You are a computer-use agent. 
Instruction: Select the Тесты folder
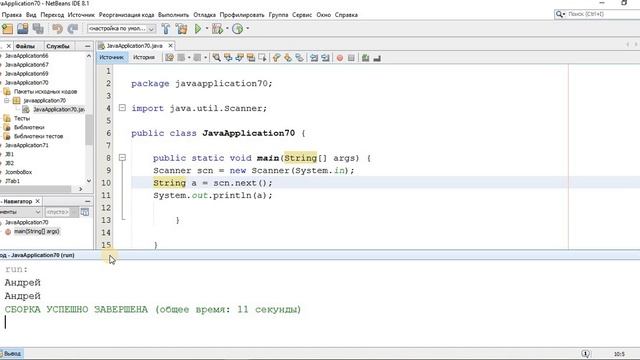point(22,118)
